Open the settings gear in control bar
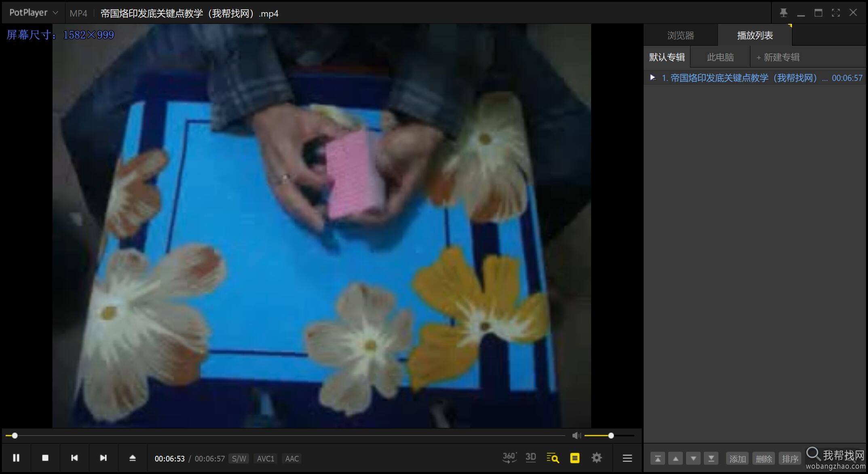This screenshot has width=868, height=474. coord(597,458)
